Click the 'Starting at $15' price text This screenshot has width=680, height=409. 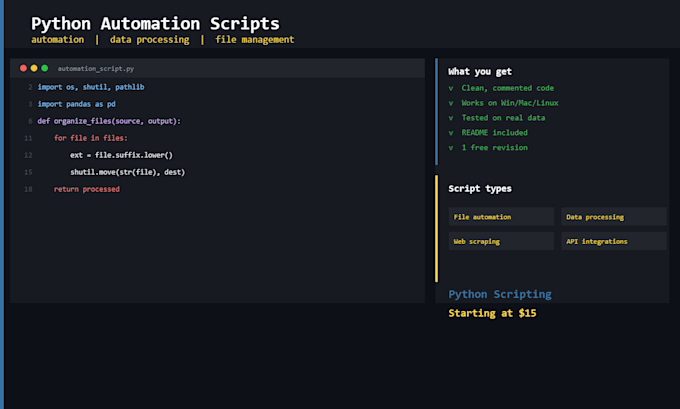point(492,313)
